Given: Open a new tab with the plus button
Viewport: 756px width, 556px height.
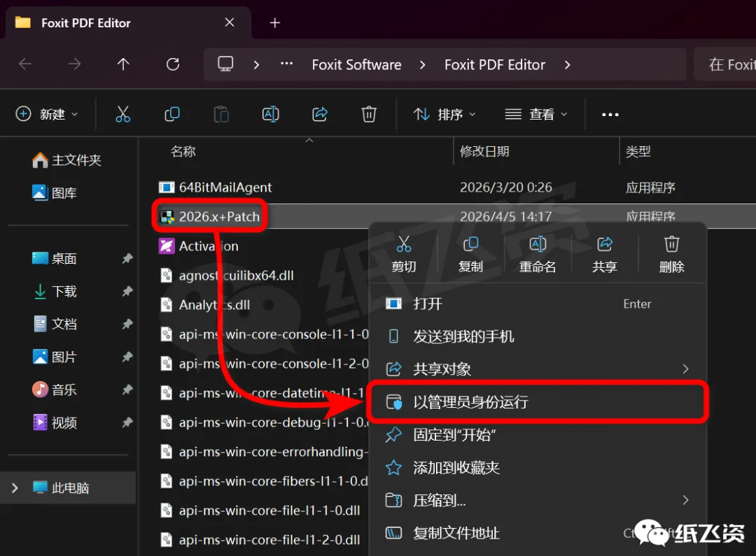Looking at the screenshot, I should tap(275, 22).
